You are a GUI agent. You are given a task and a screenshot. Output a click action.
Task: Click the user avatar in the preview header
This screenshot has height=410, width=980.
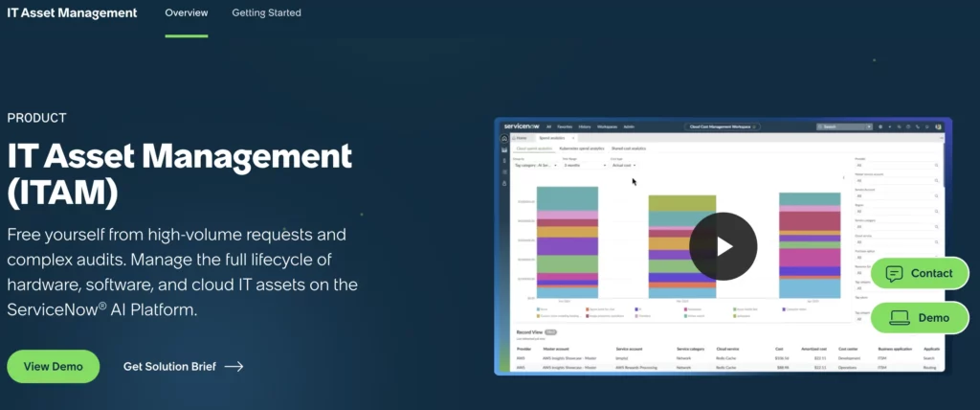[x=938, y=126]
